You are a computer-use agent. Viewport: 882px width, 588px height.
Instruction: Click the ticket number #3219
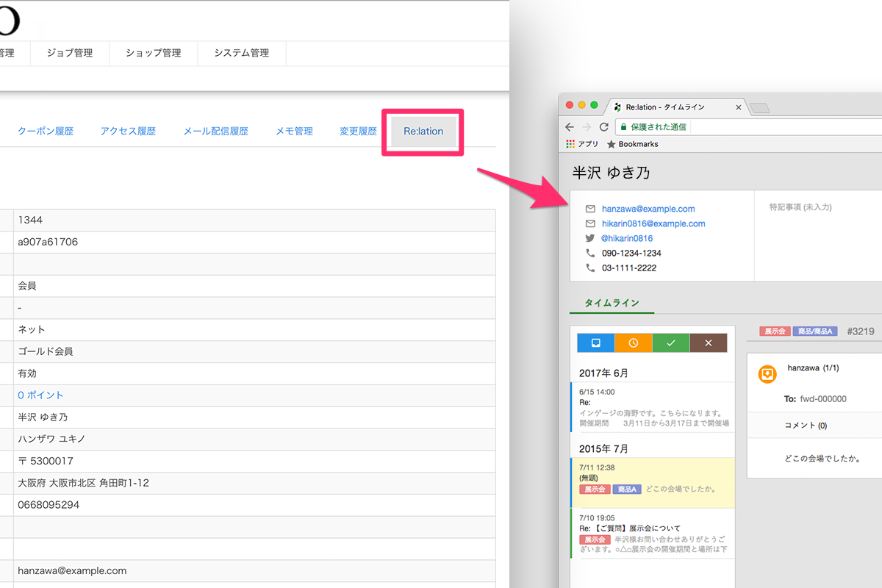click(x=860, y=331)
